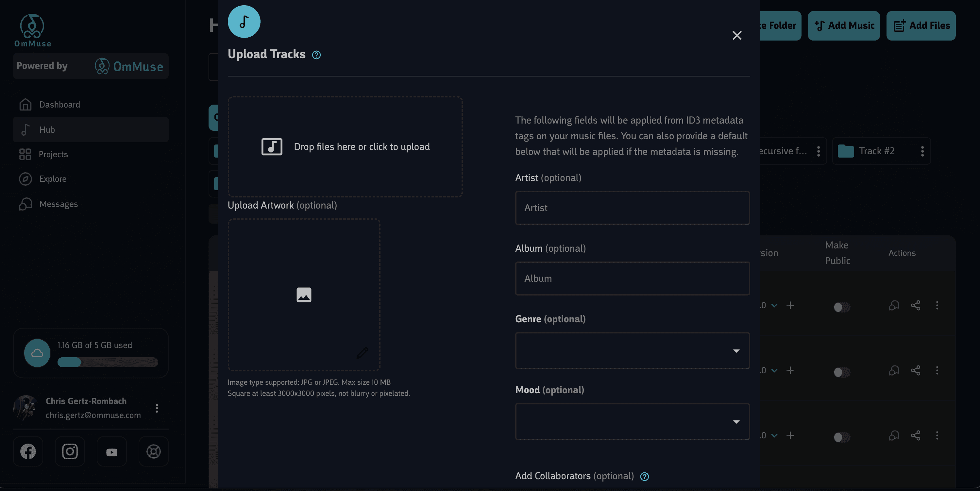Click the Add Music button
This screenshot has height=491, width=980.
pos(843,25)
